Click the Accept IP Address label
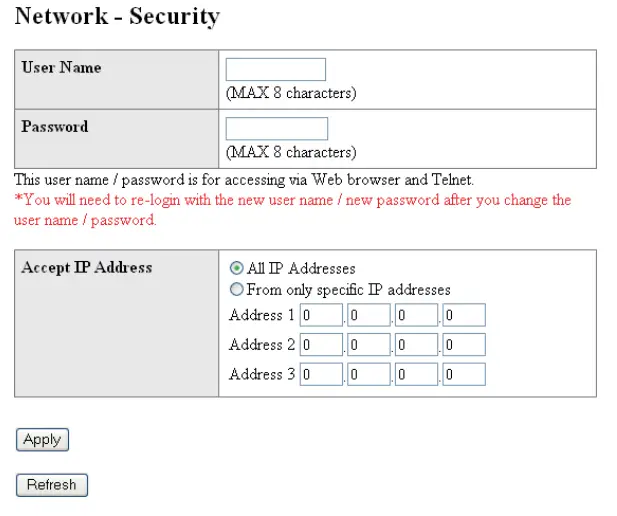Image resolution: width=617 pixels, height=516 pixels. [87, 267]
